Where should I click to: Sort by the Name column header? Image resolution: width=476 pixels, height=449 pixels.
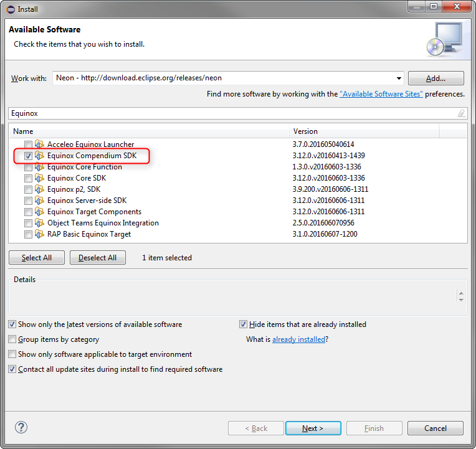[x=149, y=131]
